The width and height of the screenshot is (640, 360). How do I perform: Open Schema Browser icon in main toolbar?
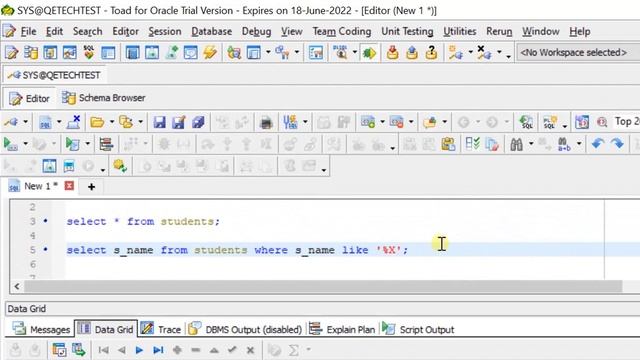[31, 53]
